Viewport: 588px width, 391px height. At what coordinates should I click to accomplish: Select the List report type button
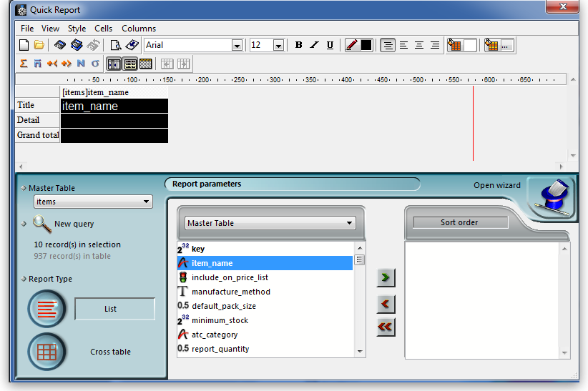click(x=47, y=309)
